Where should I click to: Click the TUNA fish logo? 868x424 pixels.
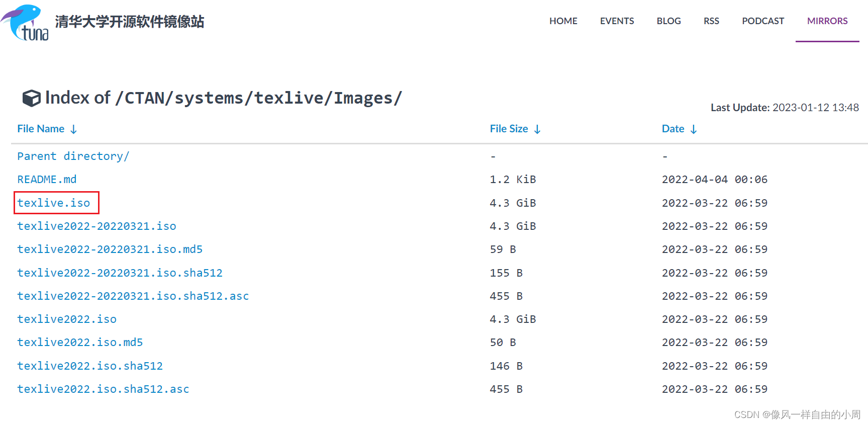point(25,23)
